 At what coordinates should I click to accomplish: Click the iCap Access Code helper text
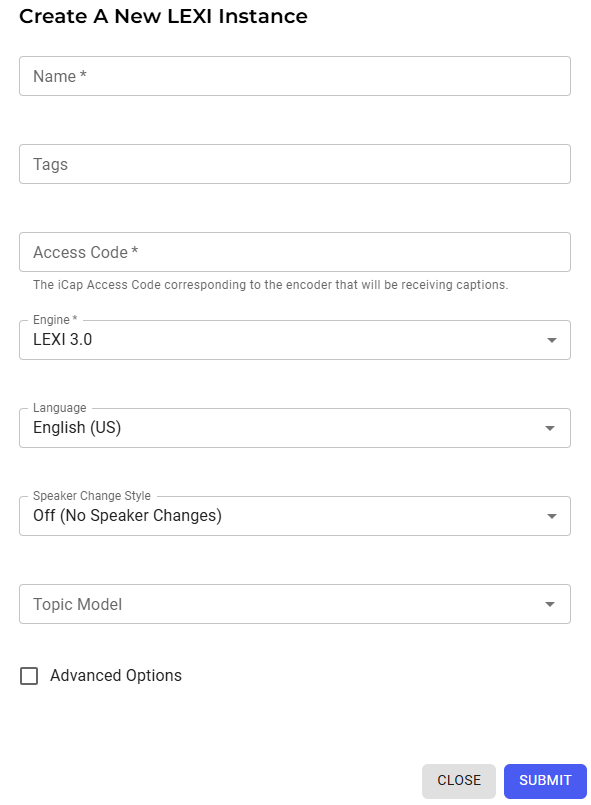tap(271, 285)
